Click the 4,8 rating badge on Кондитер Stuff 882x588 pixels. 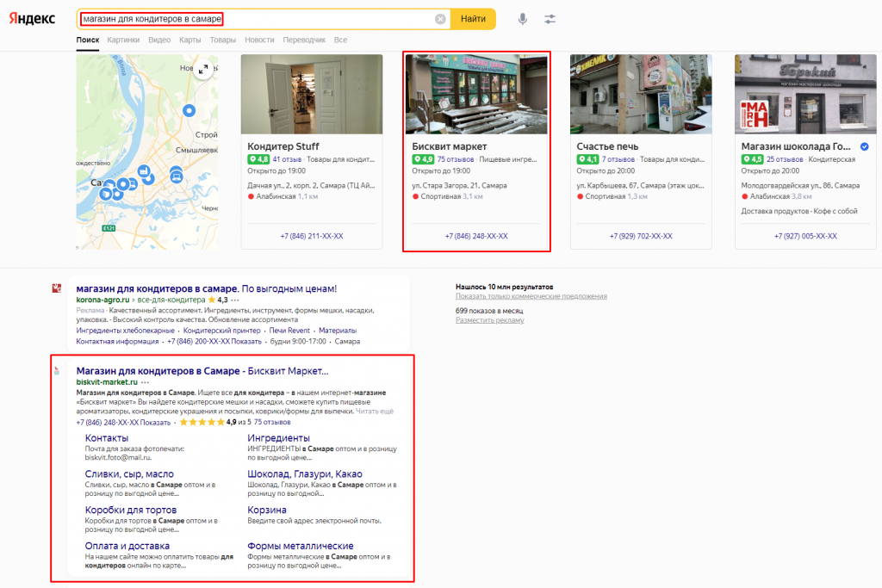[x=258, y=159]
